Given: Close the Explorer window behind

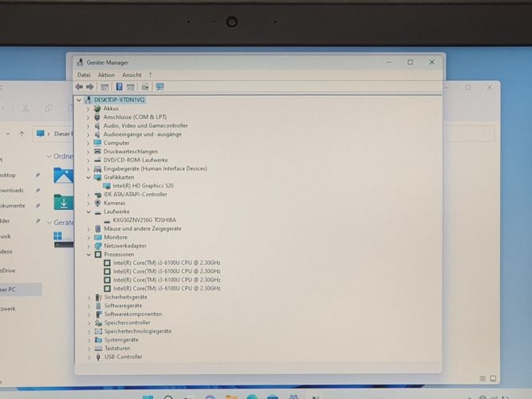Looking at the screenshot, I should [x=489, y=87].
